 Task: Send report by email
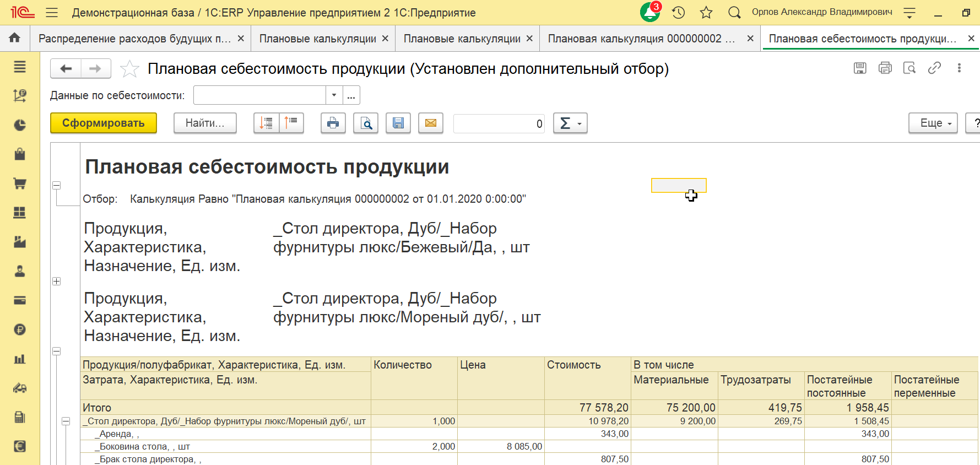click(x=431, y=123)
